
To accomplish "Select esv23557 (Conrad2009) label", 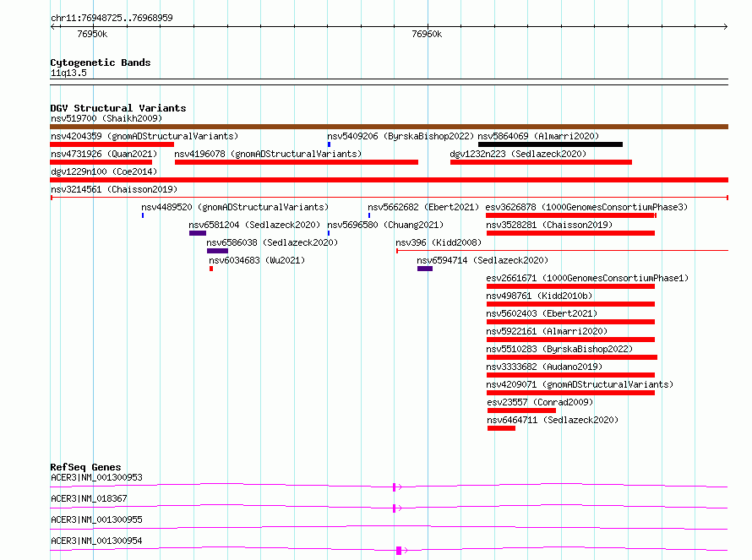I will [x=540, y=402].
